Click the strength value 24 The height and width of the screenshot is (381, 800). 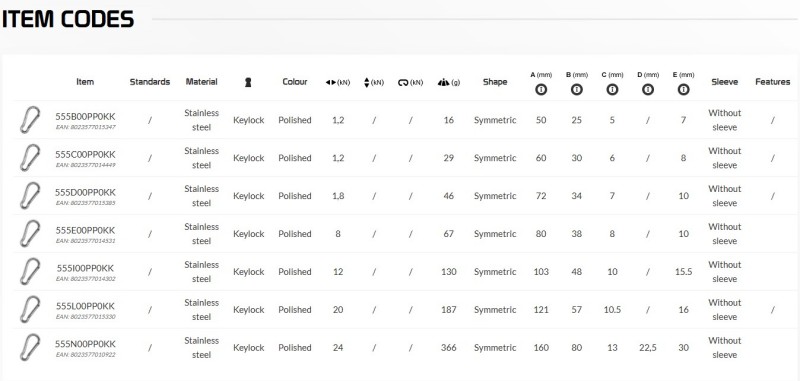(338, 348)
